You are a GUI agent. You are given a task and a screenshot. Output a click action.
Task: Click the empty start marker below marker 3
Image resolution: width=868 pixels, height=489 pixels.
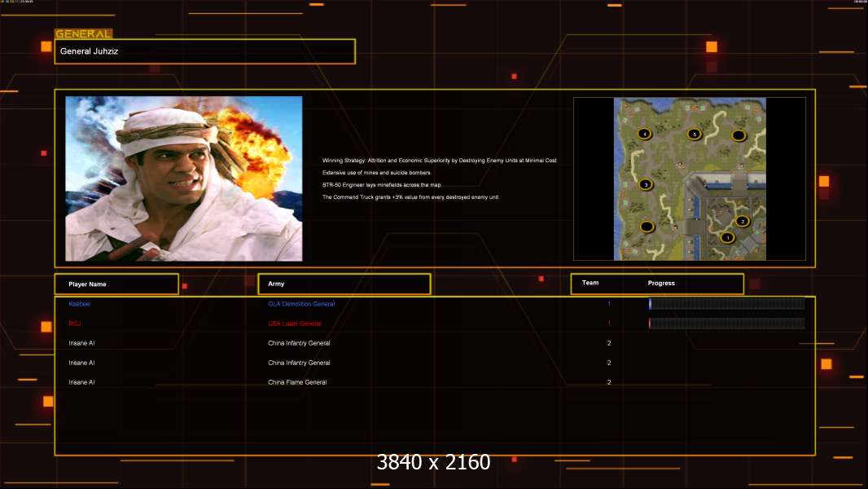[647, 227]
